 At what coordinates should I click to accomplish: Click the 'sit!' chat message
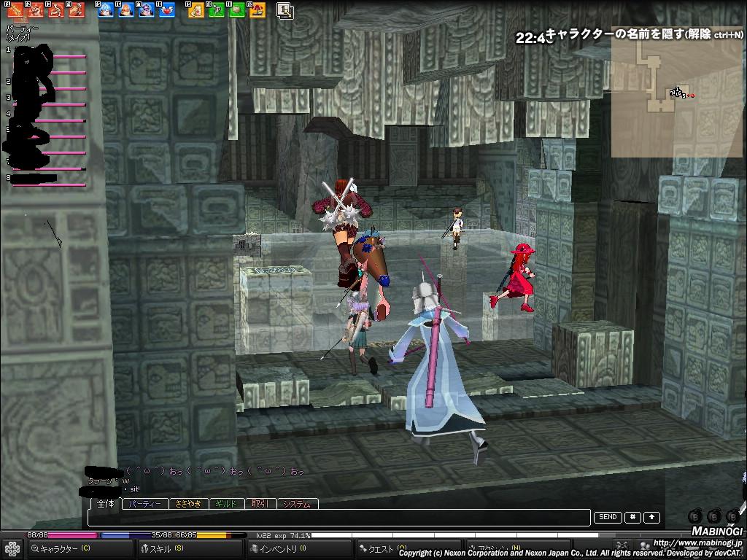click(x=135, y=489)
